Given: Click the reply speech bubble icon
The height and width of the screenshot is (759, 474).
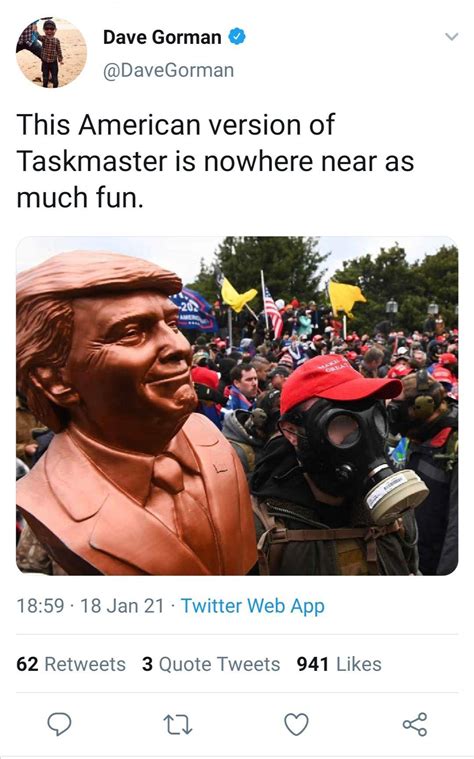Looking at the screenshot, I should pyautogui.click(x=59, y=724).
